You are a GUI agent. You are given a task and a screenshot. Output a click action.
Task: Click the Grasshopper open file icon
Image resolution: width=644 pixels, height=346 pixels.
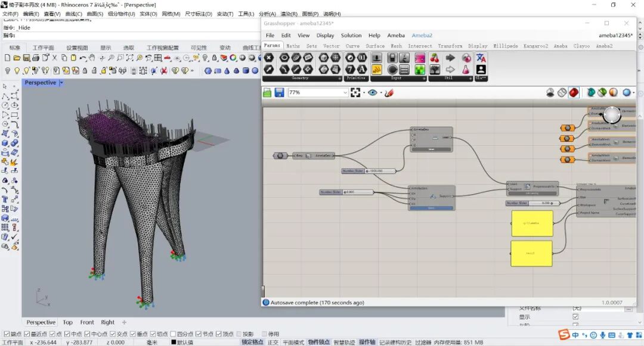(268, 93)
